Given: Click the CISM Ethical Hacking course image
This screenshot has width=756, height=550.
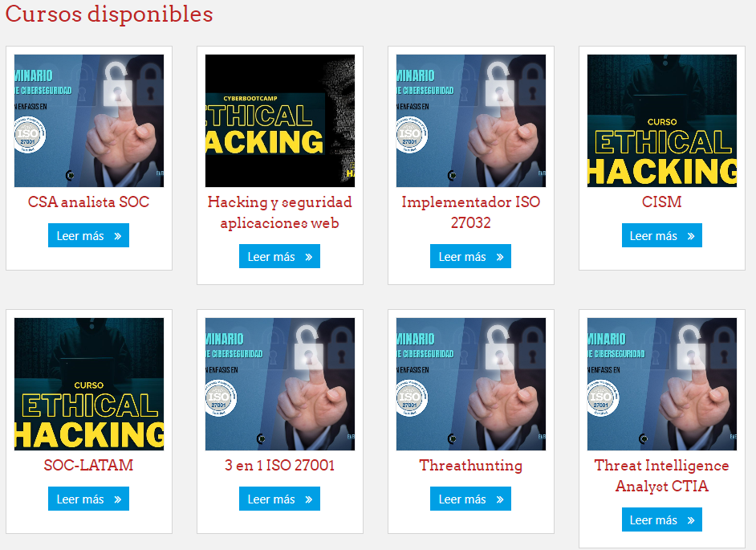Looking at the screenshot, I should tap(661, 120).
